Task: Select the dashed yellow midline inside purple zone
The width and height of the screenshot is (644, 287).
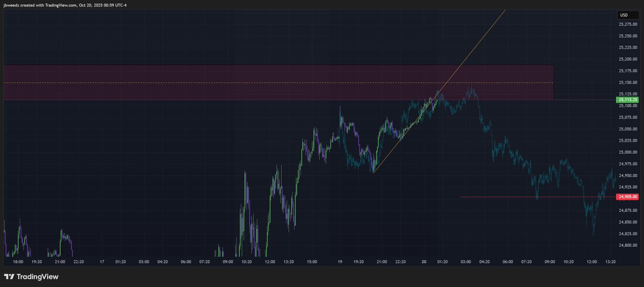Action: 278,83
